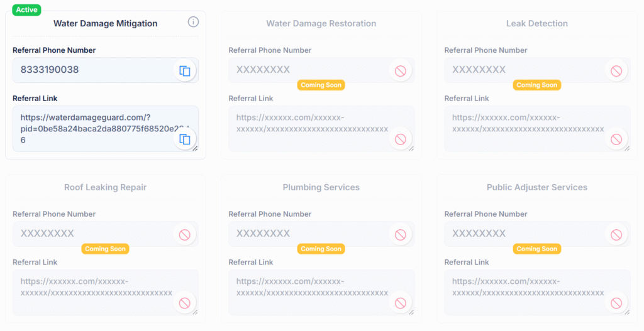Copy the Water Damage Mitigation phone number
The image size is (644, 331).
[185, 70]
